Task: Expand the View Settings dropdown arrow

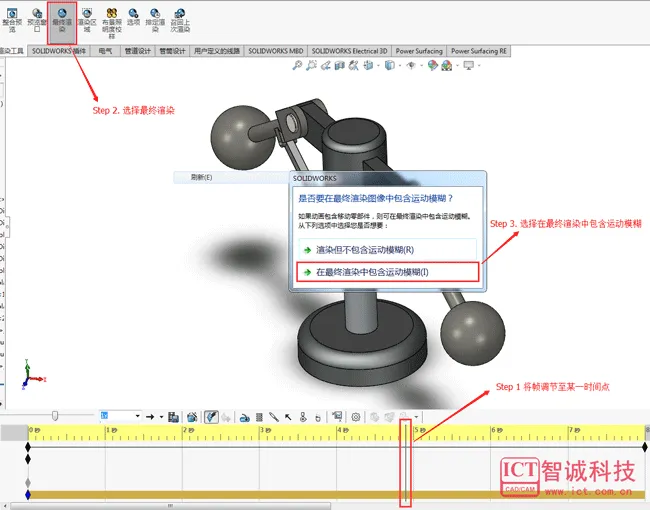Action: coord(479,66)
